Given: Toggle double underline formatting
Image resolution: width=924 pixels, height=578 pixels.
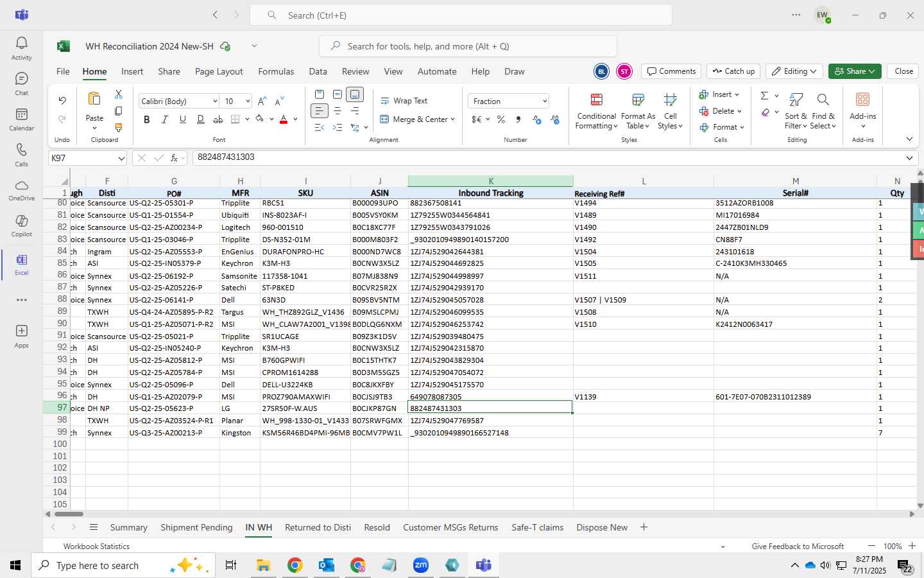Looking at the screenshot, I should pos(201,119).
